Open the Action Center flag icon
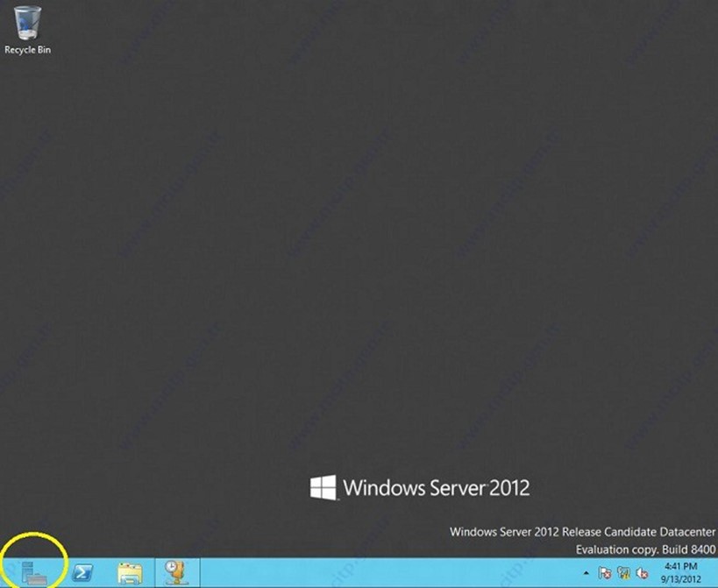Viewport: 718px width, 588px height. point(605,573)
